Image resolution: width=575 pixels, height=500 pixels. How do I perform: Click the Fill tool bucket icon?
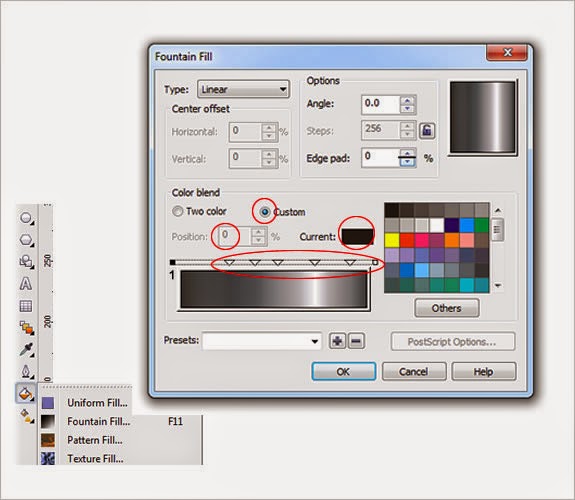point(26,394)
